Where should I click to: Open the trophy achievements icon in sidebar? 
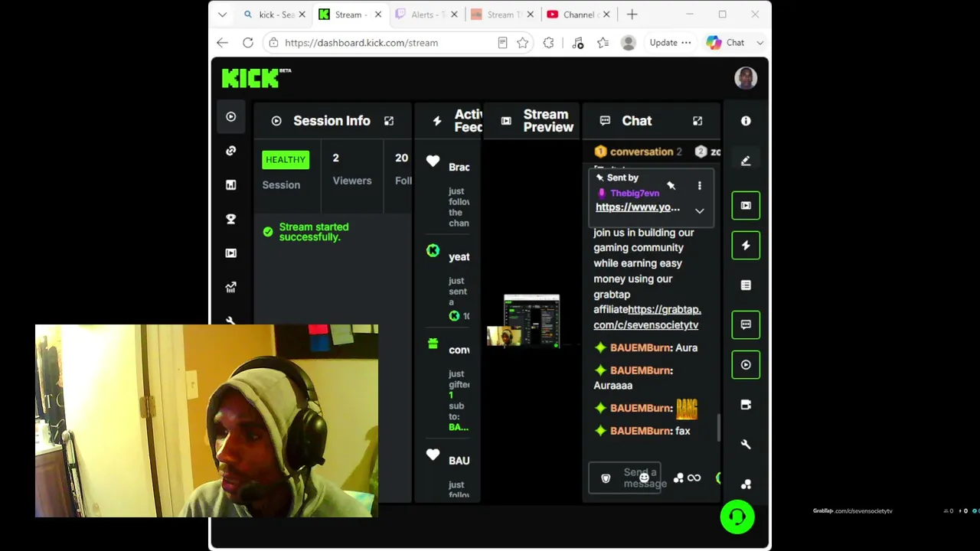tap(230, 219)
